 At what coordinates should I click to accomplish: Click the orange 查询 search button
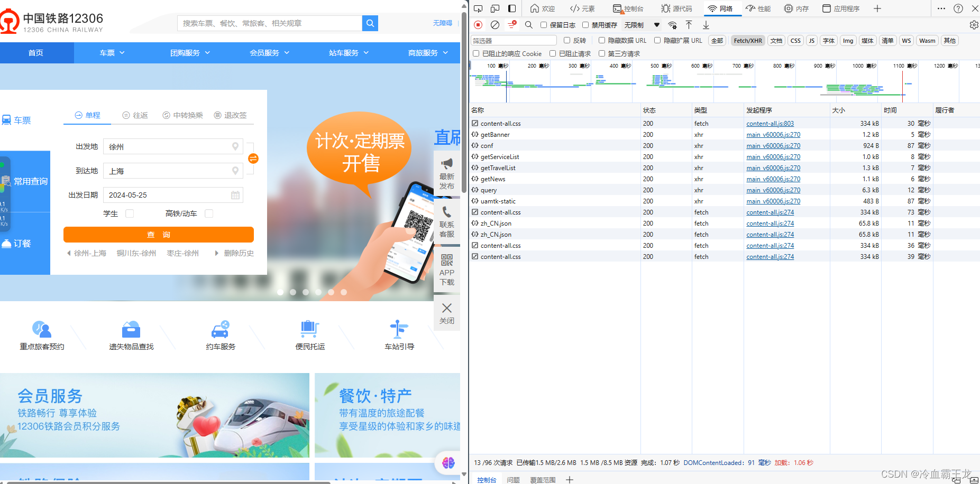pyautogui.click(x=159, y=235)
